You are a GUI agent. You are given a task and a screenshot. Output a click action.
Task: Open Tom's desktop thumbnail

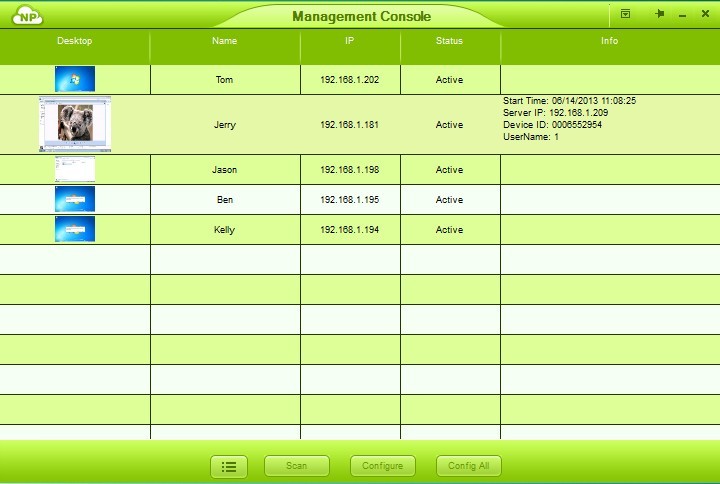pos(75,79)
